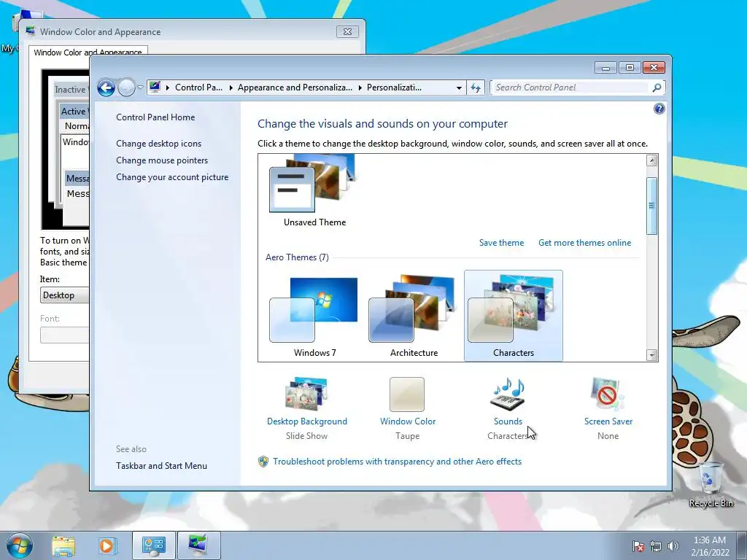Image resolution: width=747 pixels, height=560 pixels.
Task: Open Change your account picture link
Action: (172, 177)
